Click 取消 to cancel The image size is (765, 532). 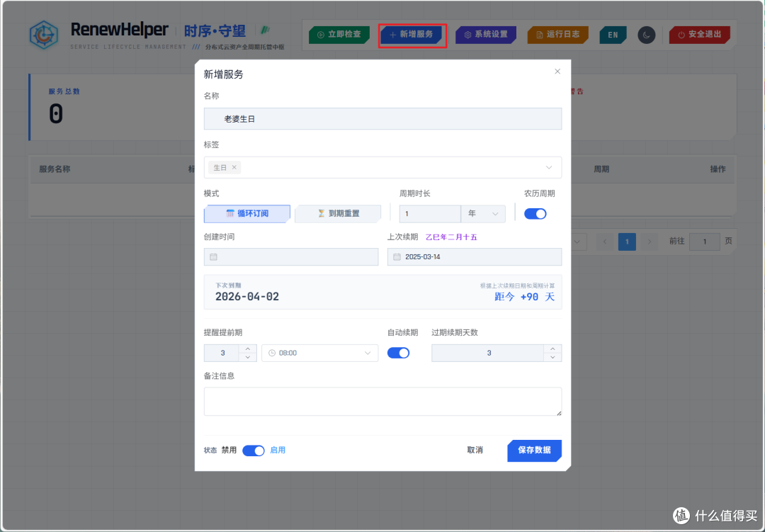(475, 450)
